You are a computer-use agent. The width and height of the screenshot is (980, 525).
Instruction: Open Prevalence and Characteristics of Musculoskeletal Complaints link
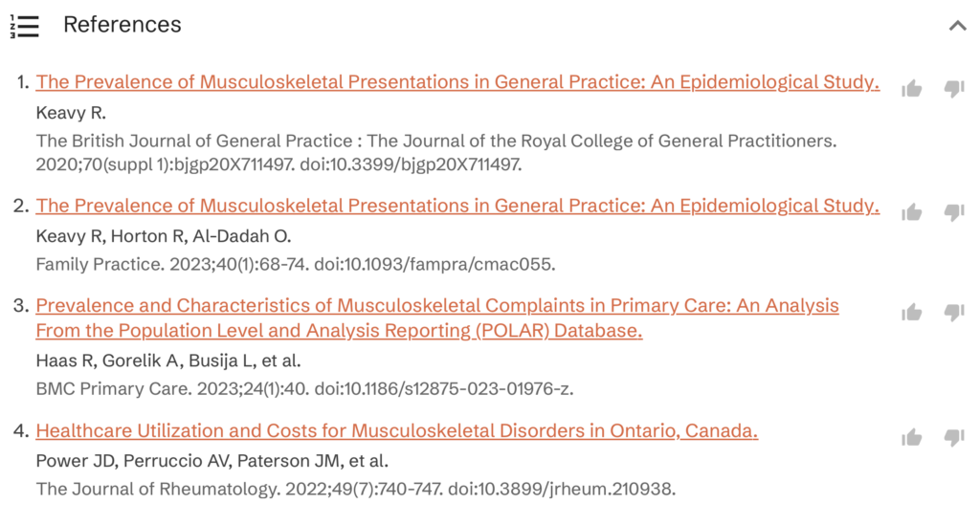437,317
